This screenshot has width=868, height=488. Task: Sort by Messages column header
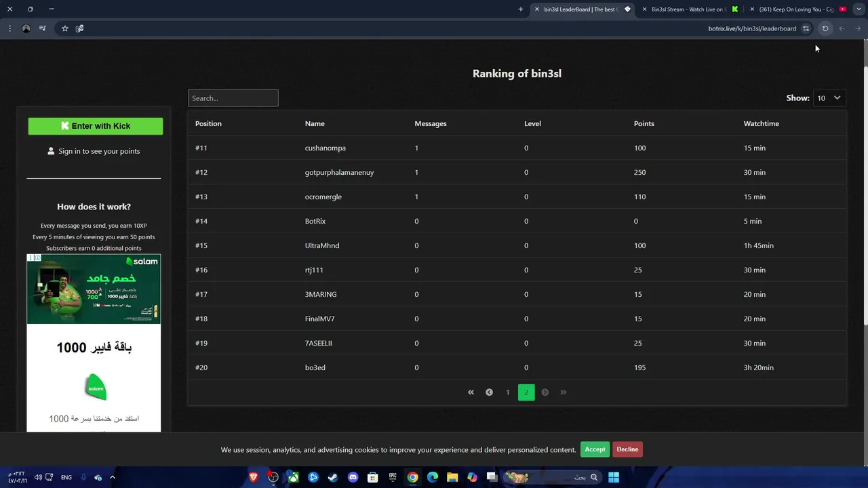pyautogui.click(x=431, y=123)
